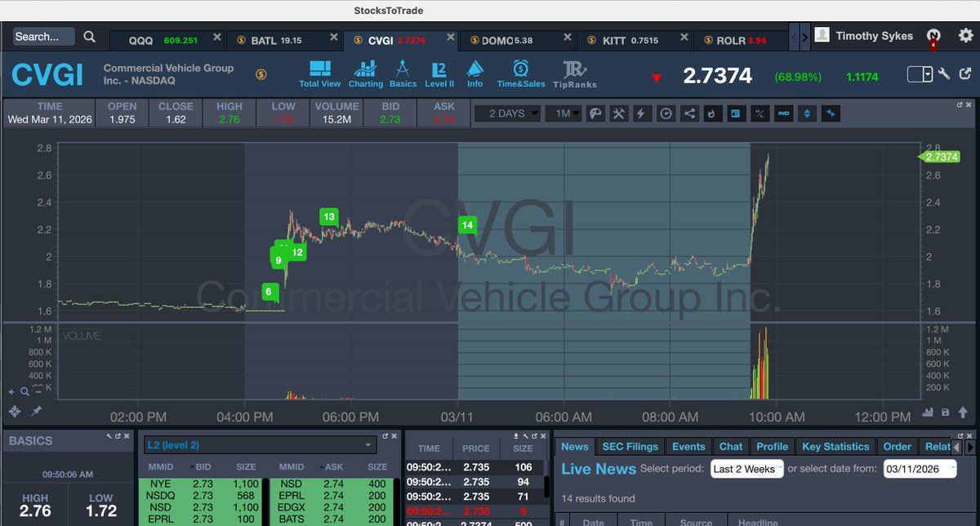
Task: Click the clock icon in chart toolbar
Action: 666,114
